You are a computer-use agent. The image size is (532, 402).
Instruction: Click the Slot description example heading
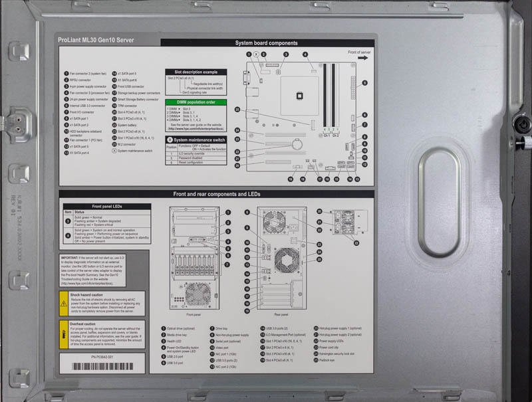[196, 72]
